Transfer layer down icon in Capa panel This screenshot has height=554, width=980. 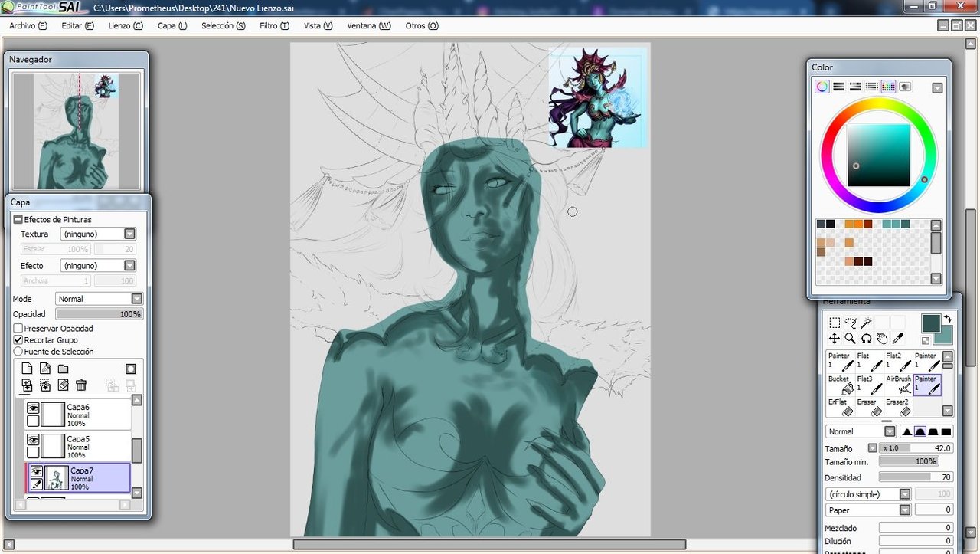(27, 385)
